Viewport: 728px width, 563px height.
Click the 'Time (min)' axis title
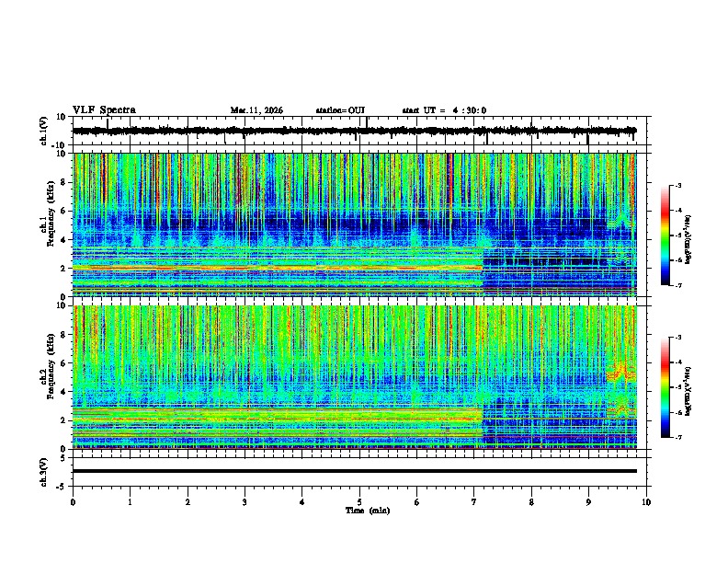point(368,511)
